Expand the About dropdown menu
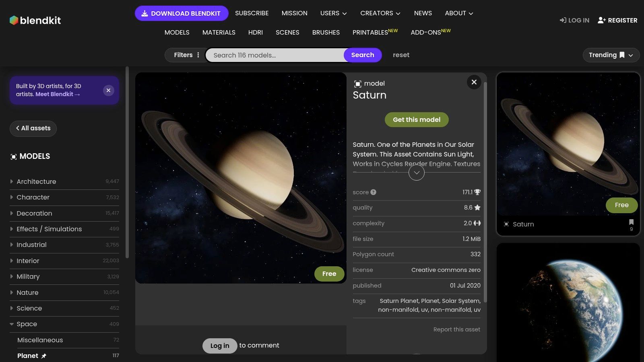644x362 pixels. point(459,13)
